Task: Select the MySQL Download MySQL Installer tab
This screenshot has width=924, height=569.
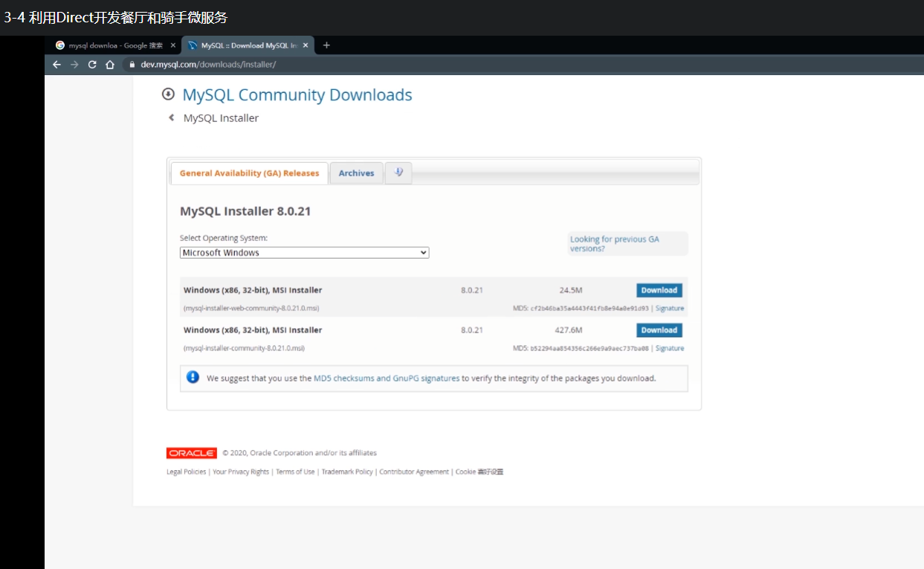Action: click(248, 45)
